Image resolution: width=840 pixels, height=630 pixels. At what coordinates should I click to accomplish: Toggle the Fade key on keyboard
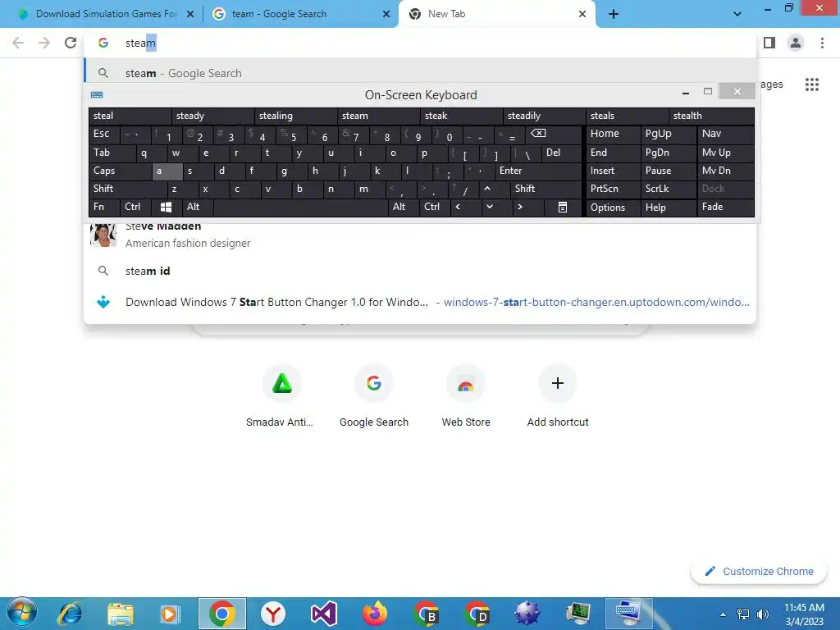click(x=725, y=207)
